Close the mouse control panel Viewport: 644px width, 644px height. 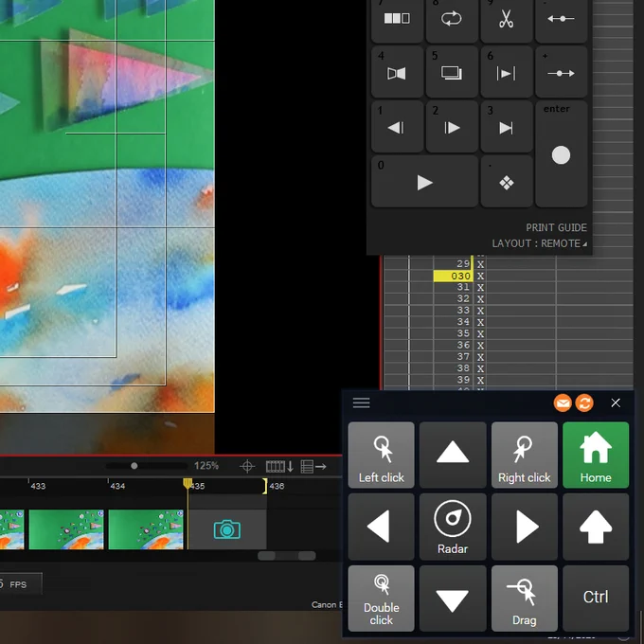tap(616, 402)
